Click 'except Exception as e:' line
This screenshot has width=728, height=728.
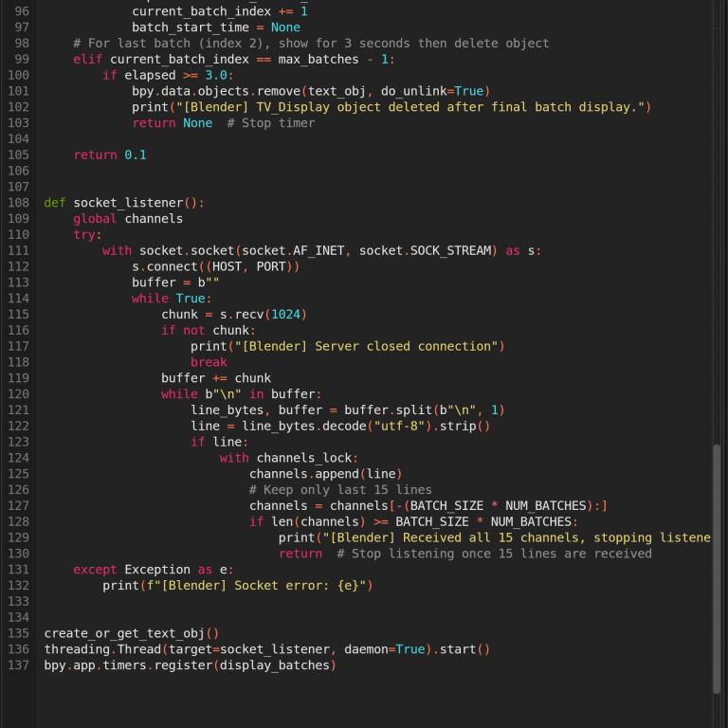(x=154, y=570)
